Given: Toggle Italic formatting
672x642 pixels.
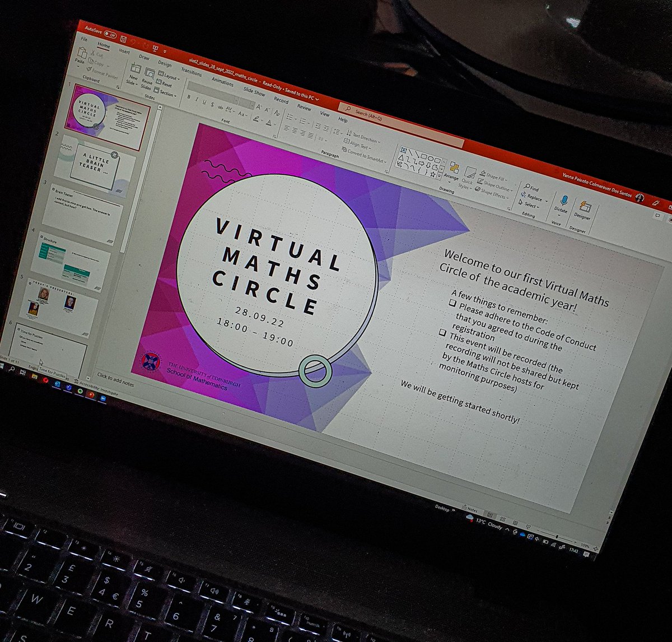Looking at the screenshot, I should click(x=197, y=99).
